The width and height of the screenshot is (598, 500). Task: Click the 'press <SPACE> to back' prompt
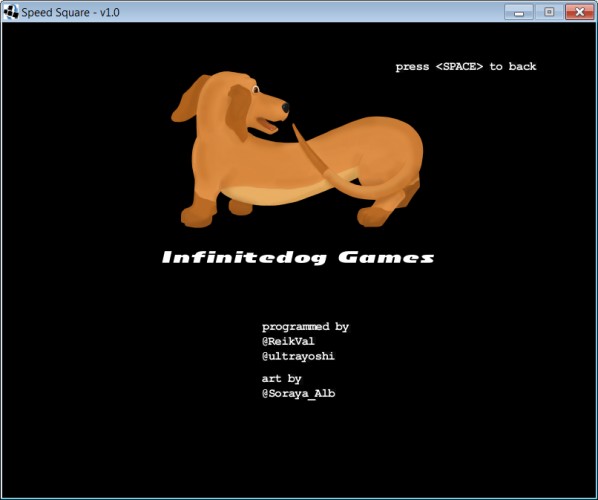tap(466, 67)
